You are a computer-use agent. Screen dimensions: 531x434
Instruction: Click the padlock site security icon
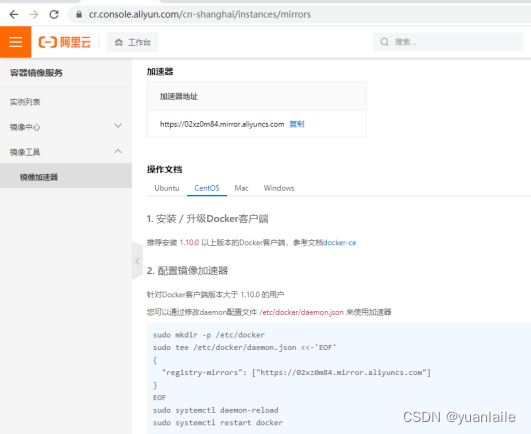click(x=79, y=14)
